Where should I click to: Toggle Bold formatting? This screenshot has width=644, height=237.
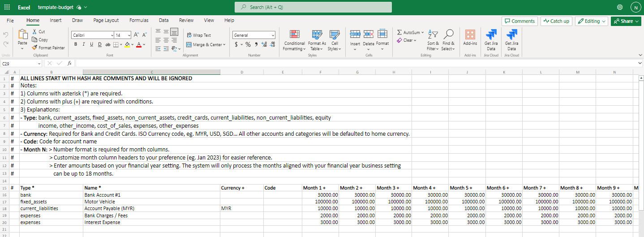click(76, 44)
